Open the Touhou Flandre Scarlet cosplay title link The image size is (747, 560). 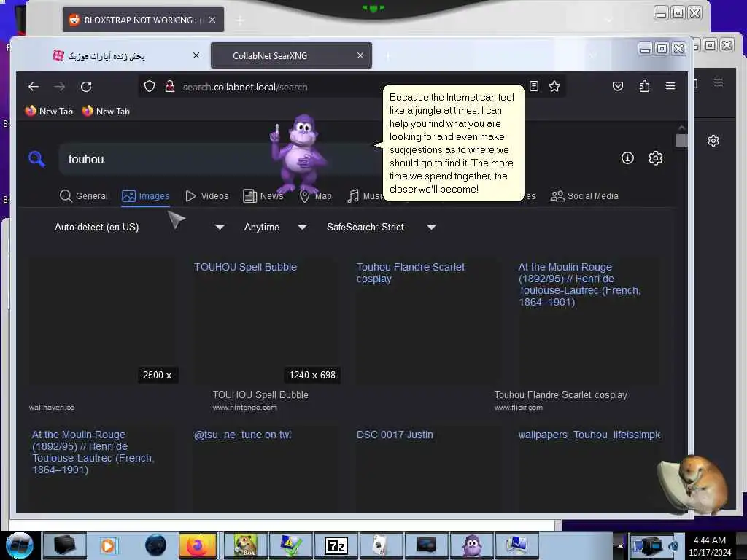tap(410, 273)
